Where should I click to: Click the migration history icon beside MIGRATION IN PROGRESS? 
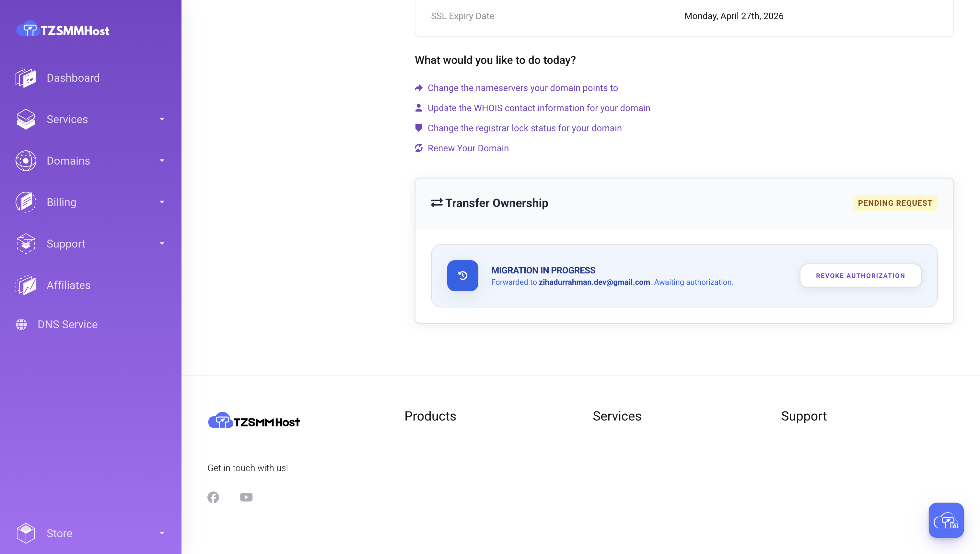click(x=462, y=275)
